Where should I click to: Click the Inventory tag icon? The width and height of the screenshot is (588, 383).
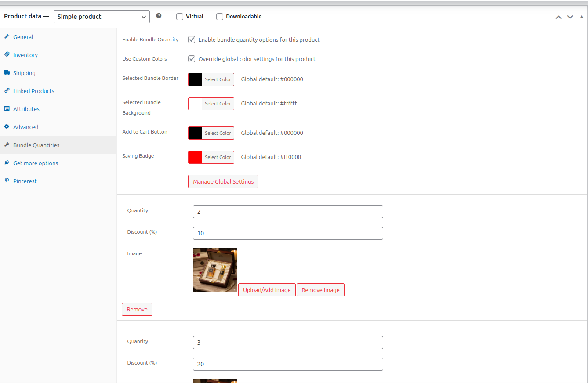click(x=7, y=55)
